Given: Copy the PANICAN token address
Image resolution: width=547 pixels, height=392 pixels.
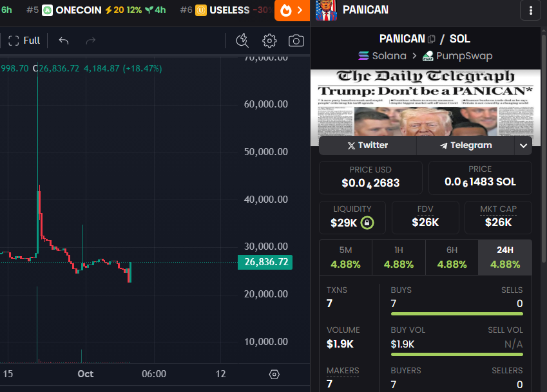Looking at the screenshot, I should [x=432, y=39].
